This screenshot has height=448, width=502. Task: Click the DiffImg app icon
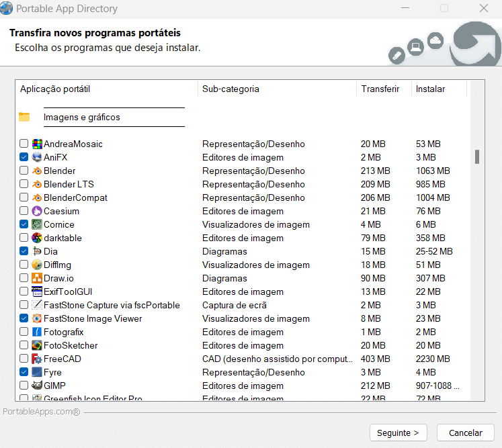pyautogui.click(x=37, y=265)
